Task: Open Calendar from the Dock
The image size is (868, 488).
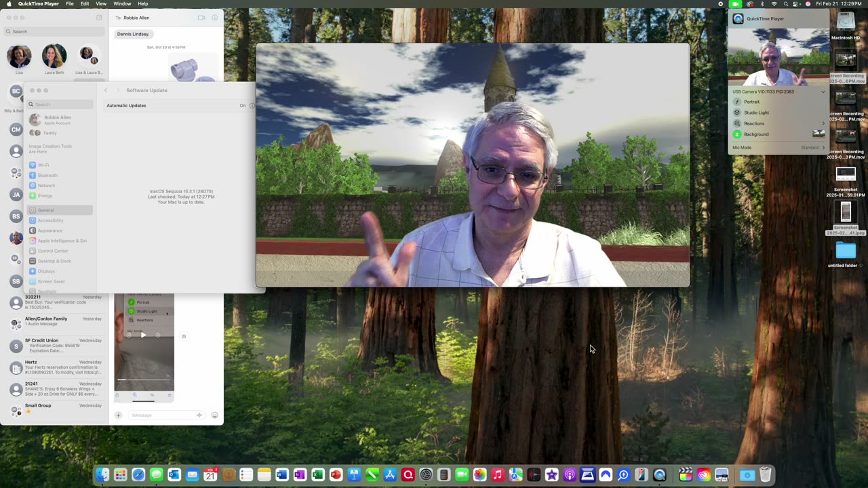Action: click(x=211, y=475)
